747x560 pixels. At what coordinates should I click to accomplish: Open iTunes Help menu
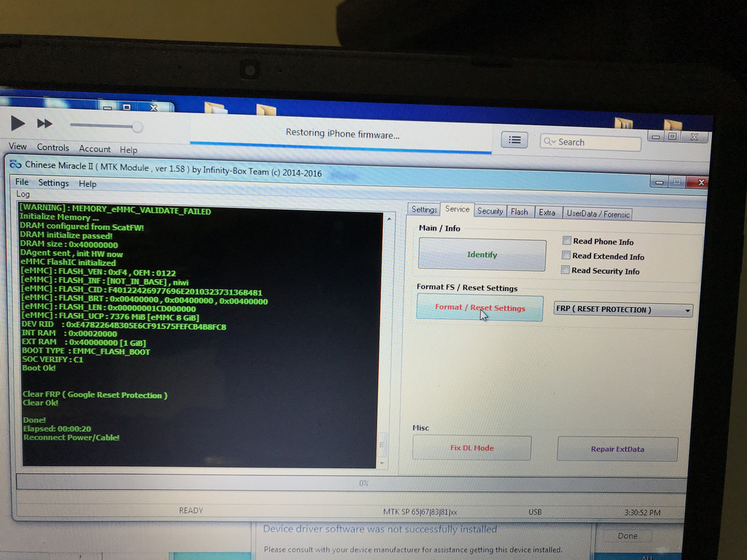click(x=128, y=150)
